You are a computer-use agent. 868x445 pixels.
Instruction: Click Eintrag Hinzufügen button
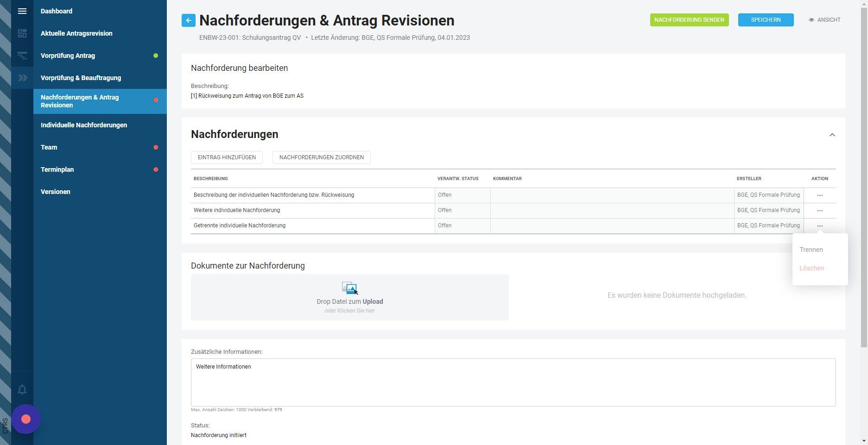pos(227,157)
